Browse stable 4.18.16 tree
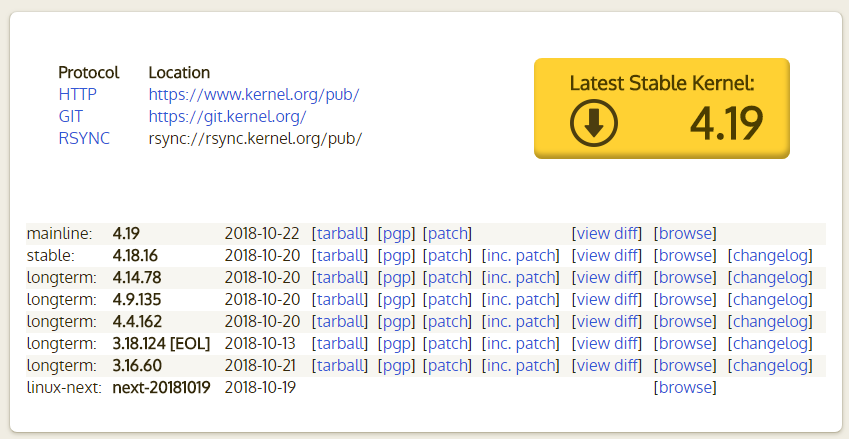 coord(685,255)
